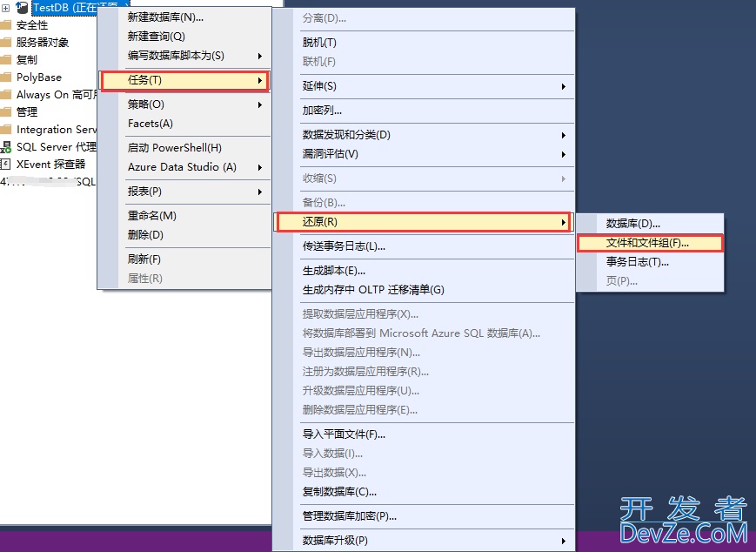This screenshot has width=756, height=552.
Task: Choose 数据库(D)... in restore submenu
Action: (x=650, y=224)
